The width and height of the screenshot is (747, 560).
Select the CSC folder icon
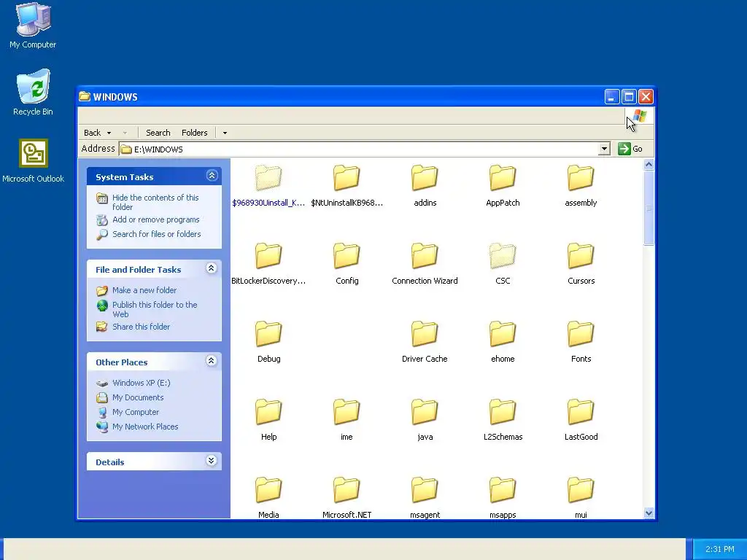click(503, 256)
